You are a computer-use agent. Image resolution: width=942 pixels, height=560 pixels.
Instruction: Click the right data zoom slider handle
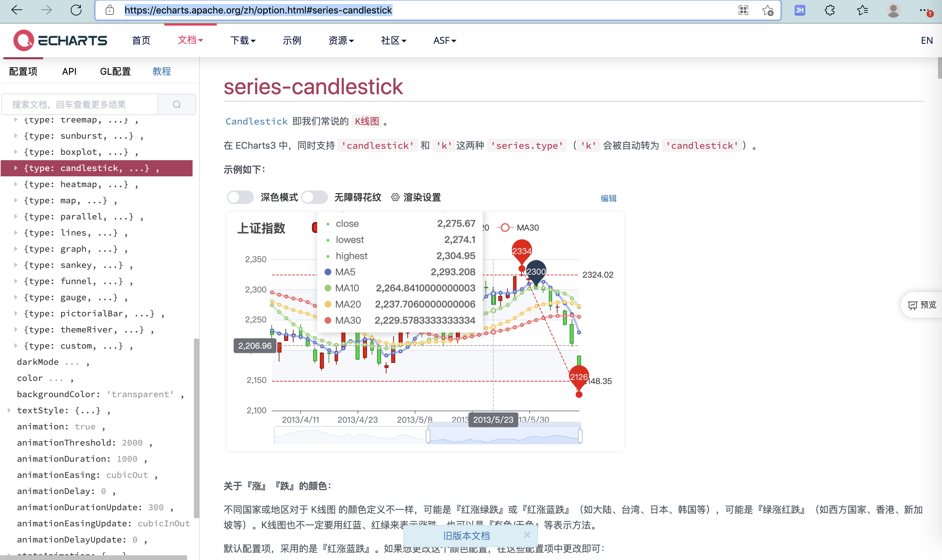tap(580, 436)
